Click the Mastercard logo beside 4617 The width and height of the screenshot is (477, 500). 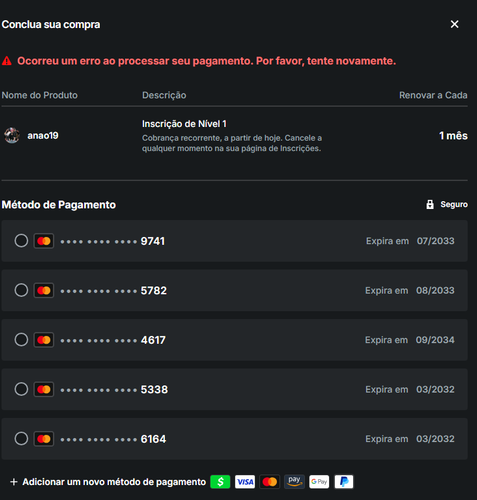[44, 340]
